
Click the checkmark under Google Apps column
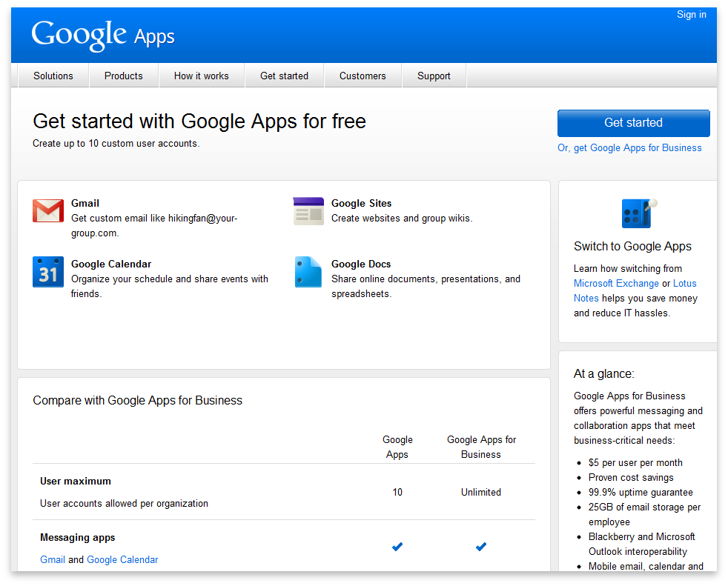[x=397, y=546]
